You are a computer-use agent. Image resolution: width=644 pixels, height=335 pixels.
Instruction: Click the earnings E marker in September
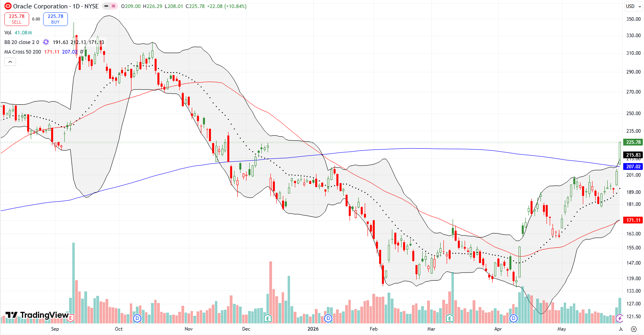point(71,319)
